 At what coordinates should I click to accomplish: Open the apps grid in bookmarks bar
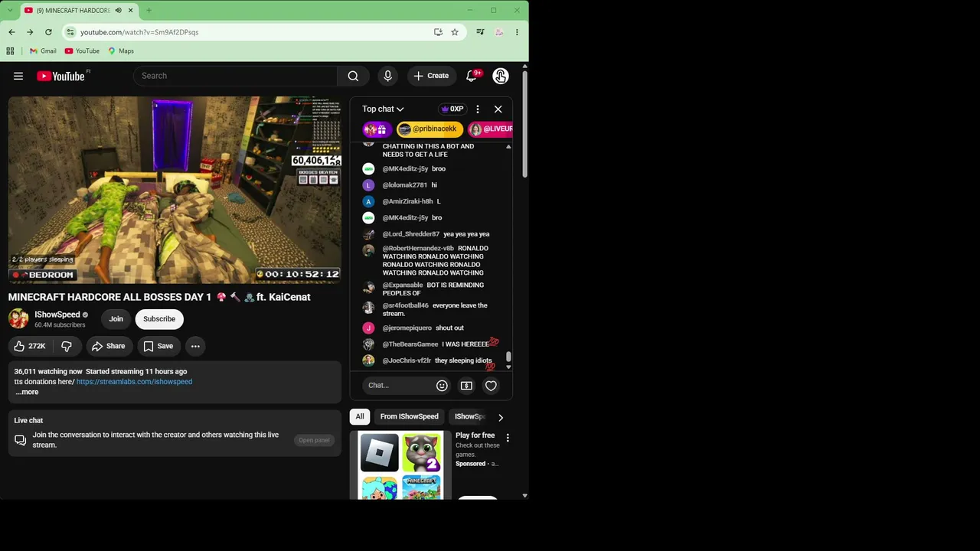pyautogui.click(x=10, y=51)
